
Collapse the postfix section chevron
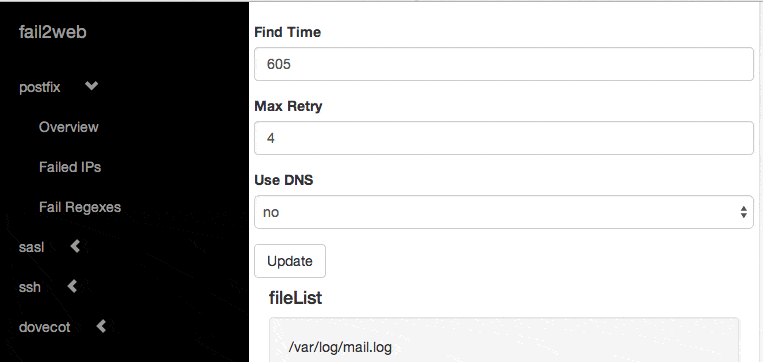[x=91, y=86]
